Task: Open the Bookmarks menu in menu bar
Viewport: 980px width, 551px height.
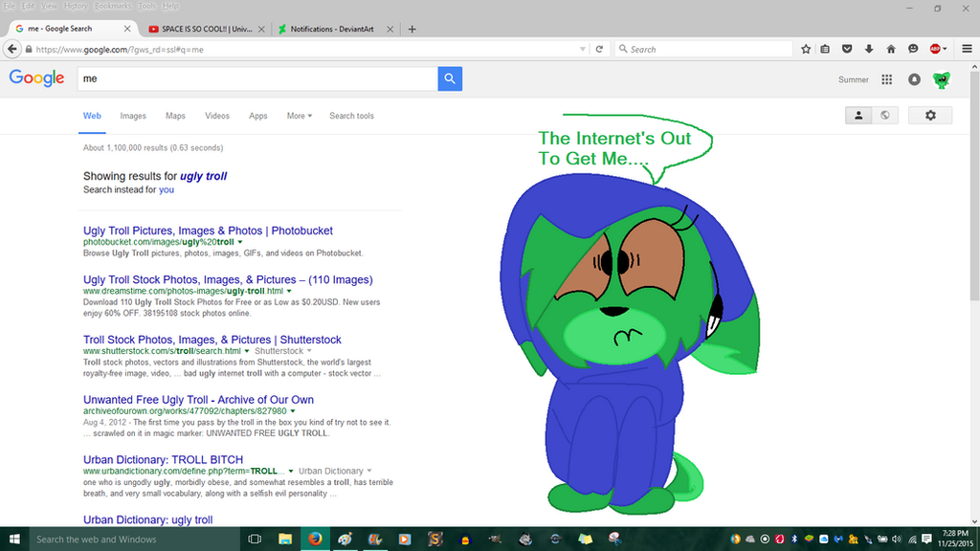Action: [113, 6]
